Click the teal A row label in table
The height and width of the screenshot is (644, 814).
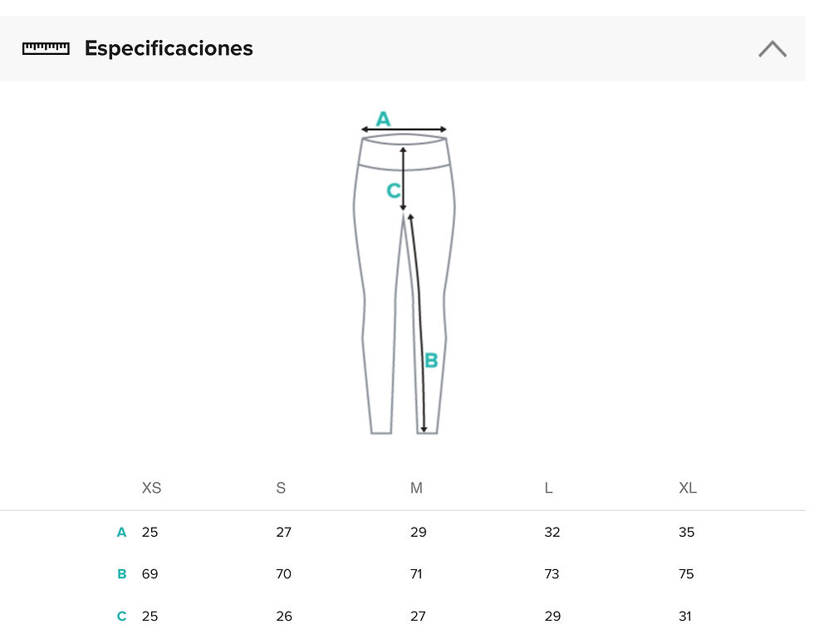[121, 532]
